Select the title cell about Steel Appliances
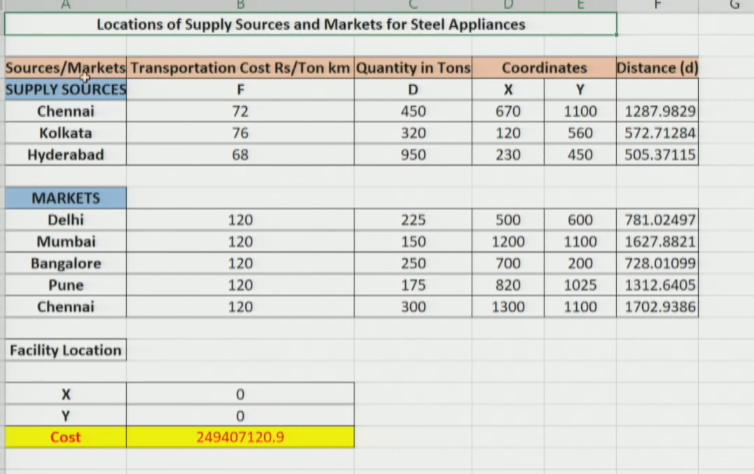 click(x=311, y=25)
